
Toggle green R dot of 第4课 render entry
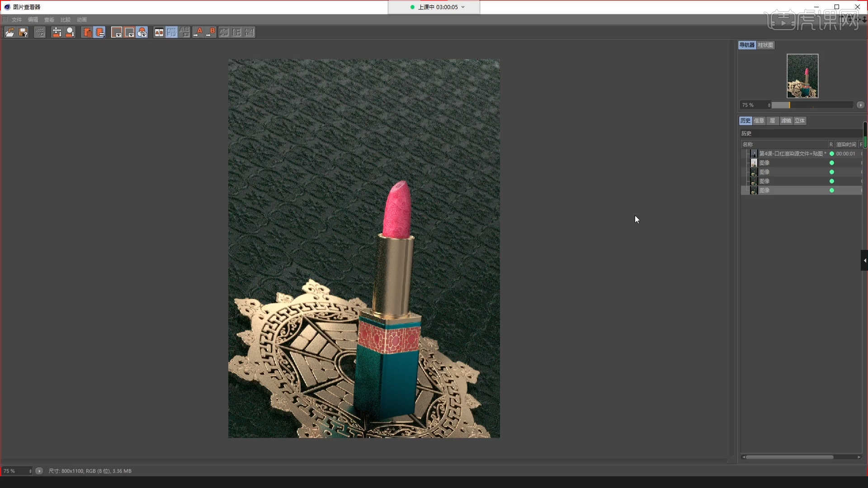(x=832, y=154)
